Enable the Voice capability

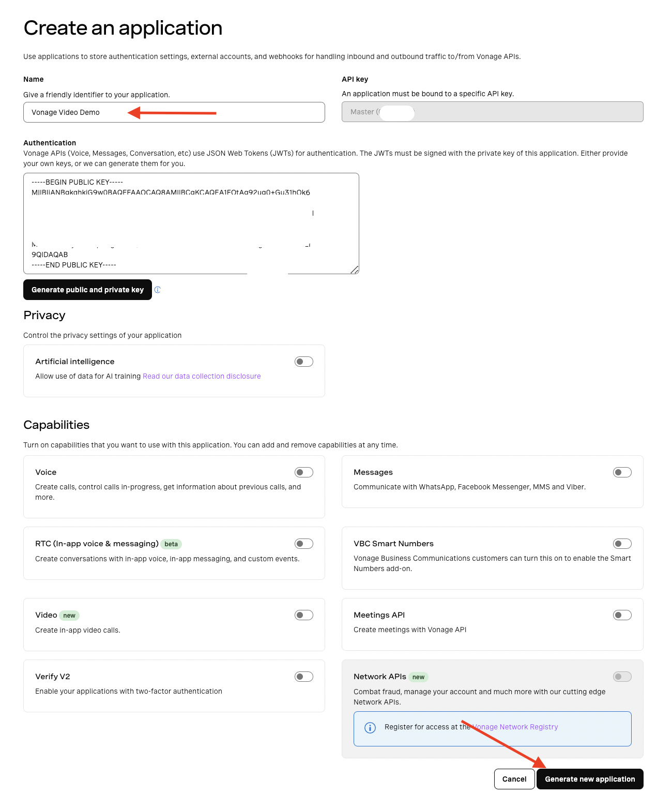pyautogui.click(x=303, y=472)
